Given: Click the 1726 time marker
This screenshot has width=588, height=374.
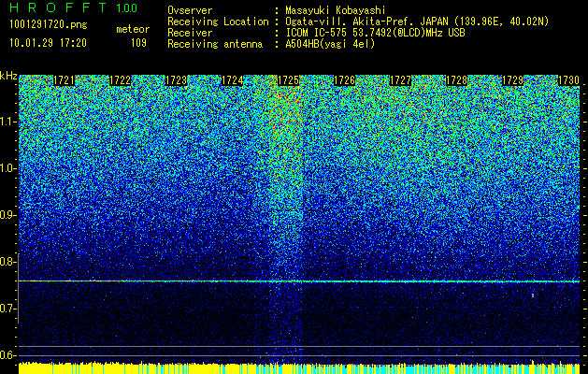Looking at the screenshot, I should (x=344, y=80).
